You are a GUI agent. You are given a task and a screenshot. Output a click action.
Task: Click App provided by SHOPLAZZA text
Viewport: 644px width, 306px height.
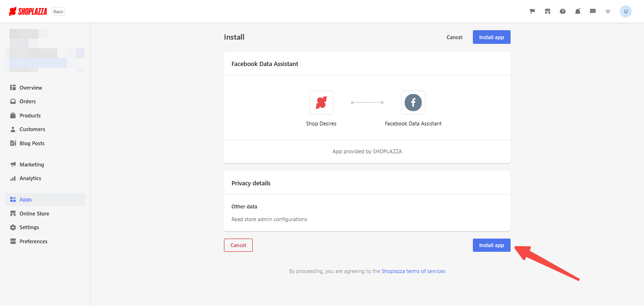point(367,151)
